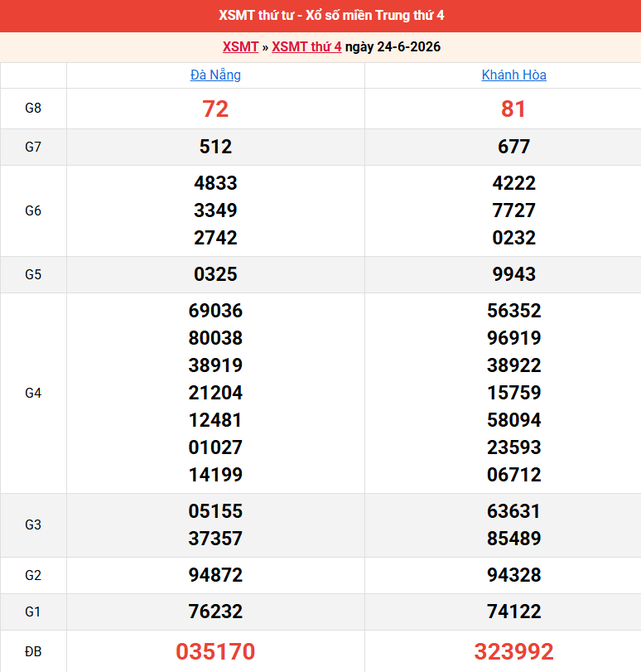Viewport: 641px width, 672px height.
Task: Select G6 number 0232
Action: (513, 239)
